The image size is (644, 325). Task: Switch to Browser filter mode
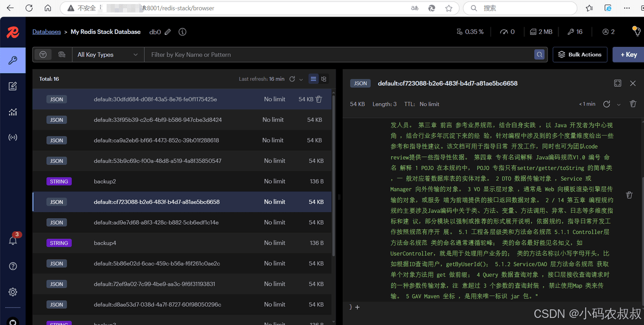click(43, 54)
